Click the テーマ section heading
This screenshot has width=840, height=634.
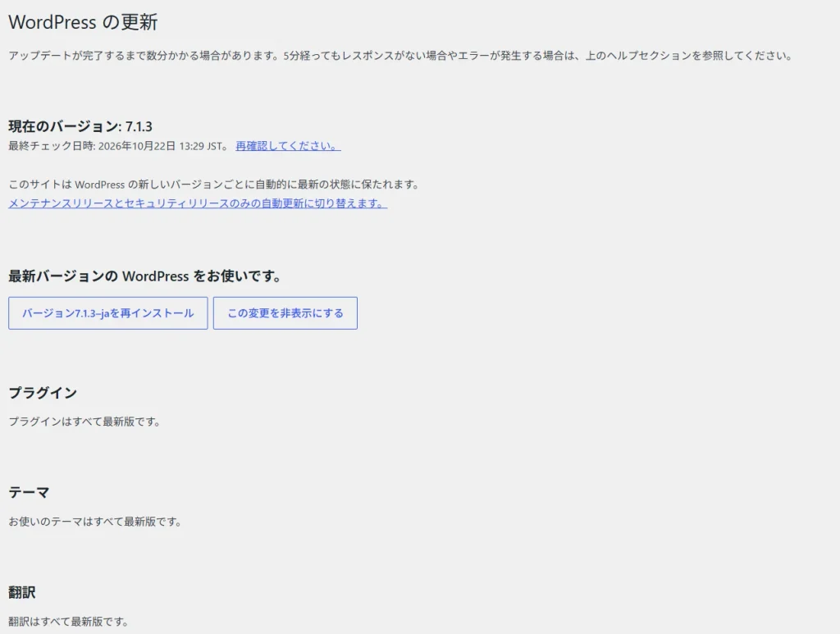coord(29,493)
